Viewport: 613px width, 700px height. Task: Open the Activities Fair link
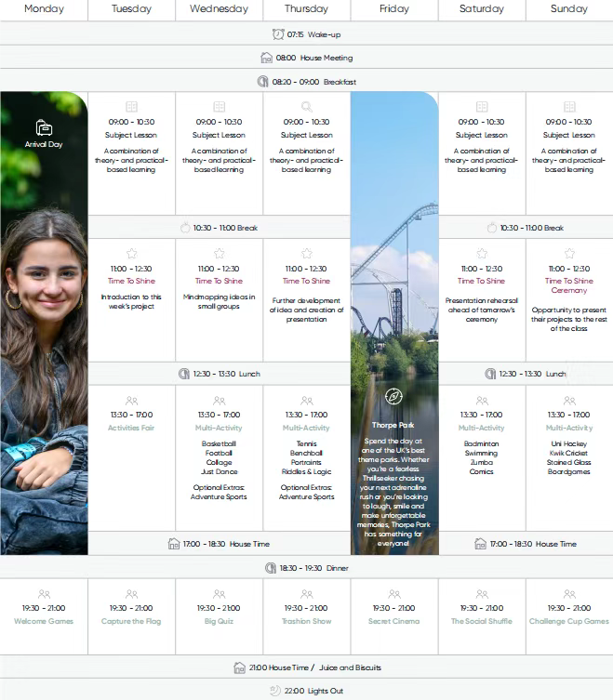(x=131, y=429)
